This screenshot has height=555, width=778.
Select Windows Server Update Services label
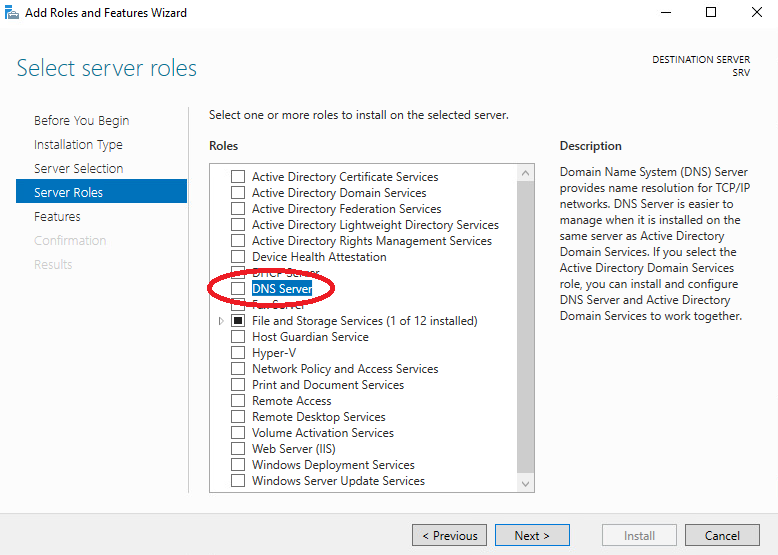[x=338, y=481]
